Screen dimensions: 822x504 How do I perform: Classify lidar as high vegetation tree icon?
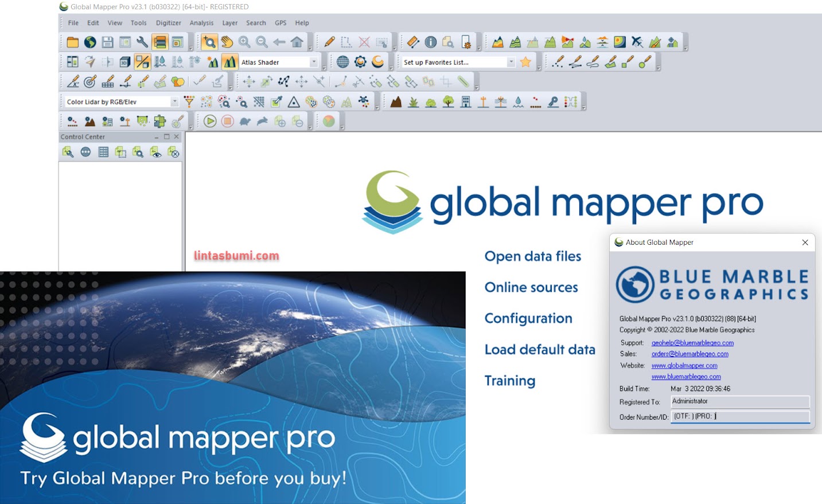point(449,101)
